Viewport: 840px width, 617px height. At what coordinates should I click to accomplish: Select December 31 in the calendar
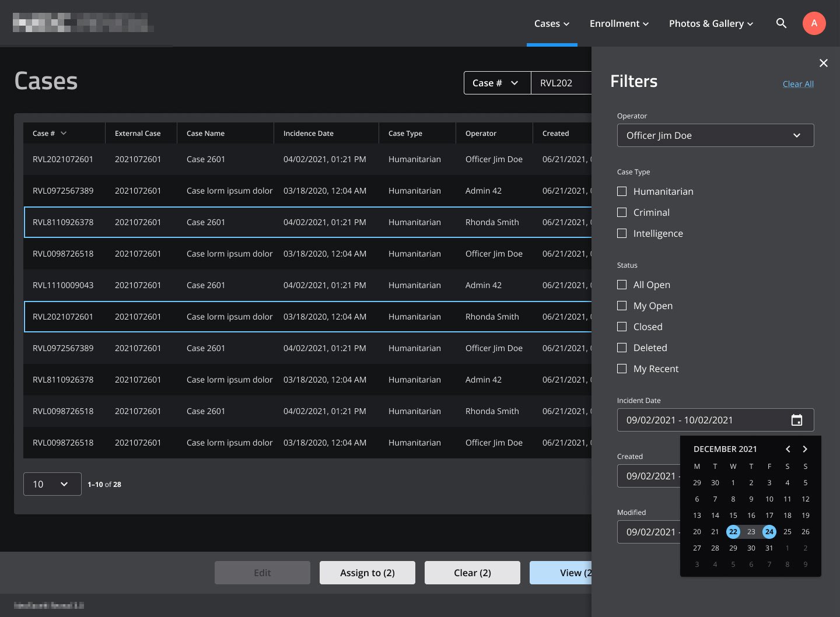tap(769, 548)
